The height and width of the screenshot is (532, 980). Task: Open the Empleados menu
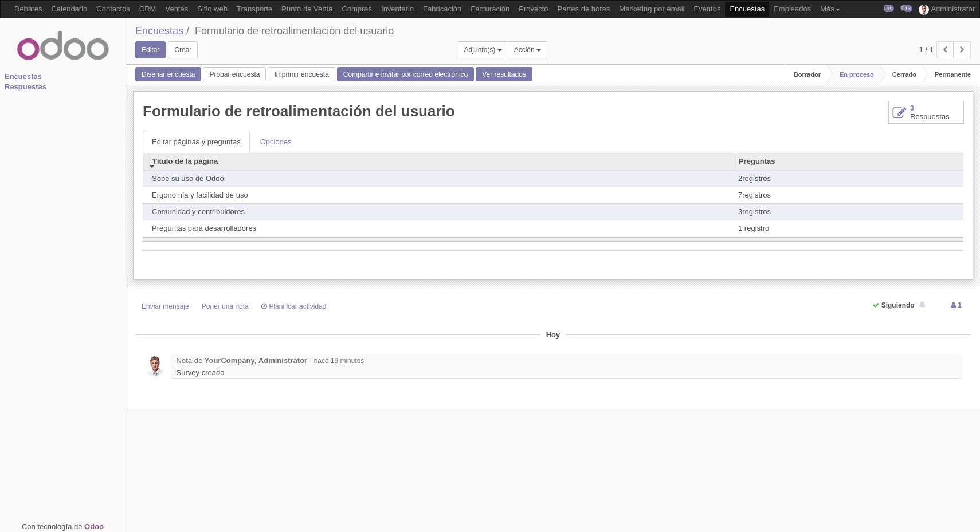tap(792, 9)
